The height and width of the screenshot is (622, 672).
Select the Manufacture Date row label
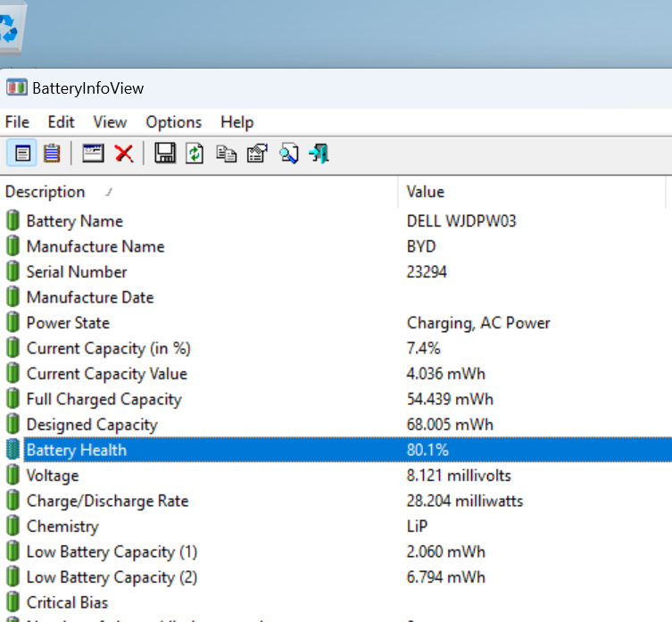click(90, 297)
